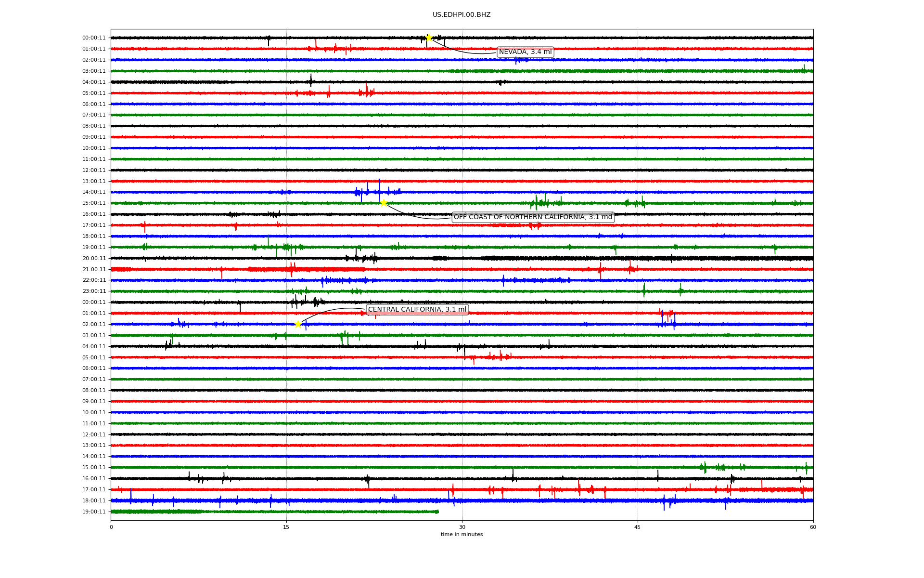Click the x-axis tick label 30

[462, 527]
